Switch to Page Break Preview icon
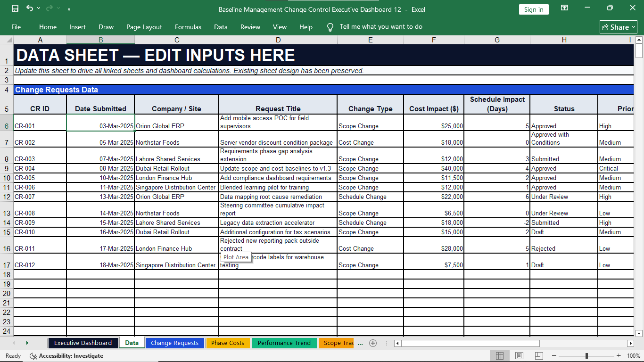The height and width of the screenshot is (362, 644). pos(539,356)
